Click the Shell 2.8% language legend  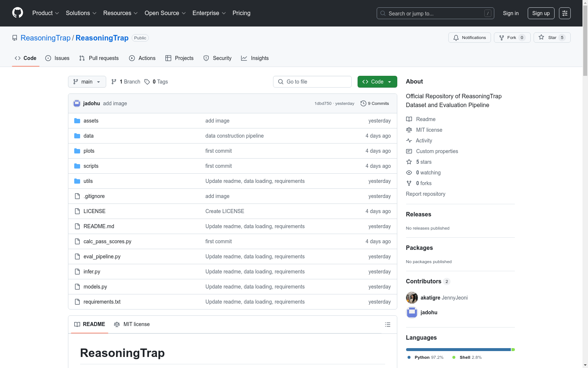[x=467, y=357]
